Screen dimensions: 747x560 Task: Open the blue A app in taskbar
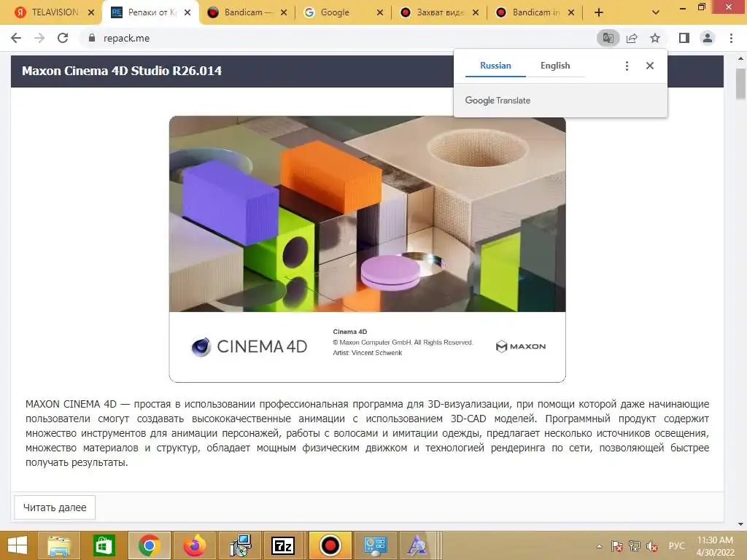[418, 545]
